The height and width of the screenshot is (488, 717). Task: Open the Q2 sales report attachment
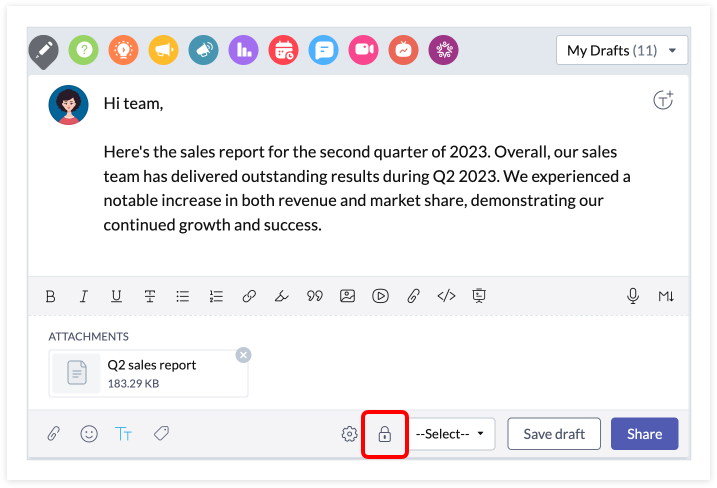pos(148,374)
